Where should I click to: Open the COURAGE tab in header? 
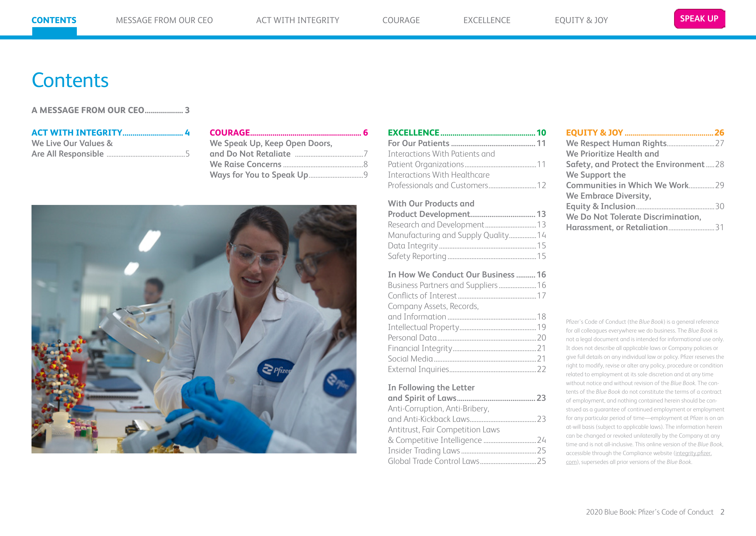click(401, 20)
